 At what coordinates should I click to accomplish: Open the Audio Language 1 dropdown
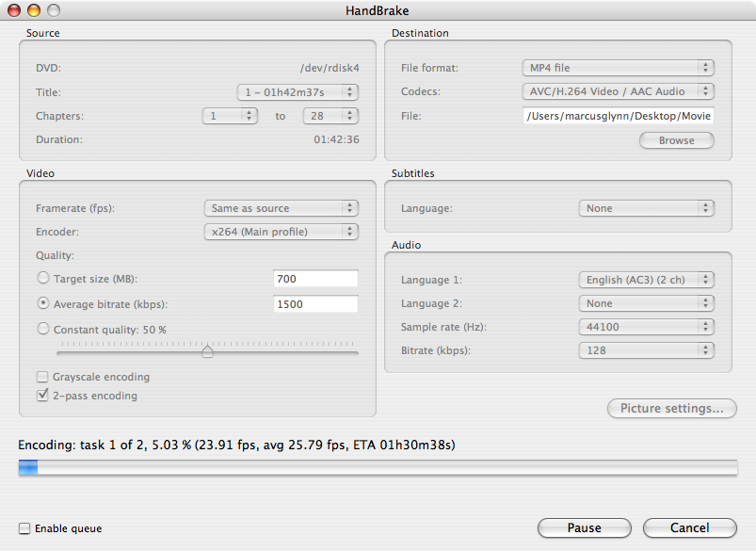[646, 280]
